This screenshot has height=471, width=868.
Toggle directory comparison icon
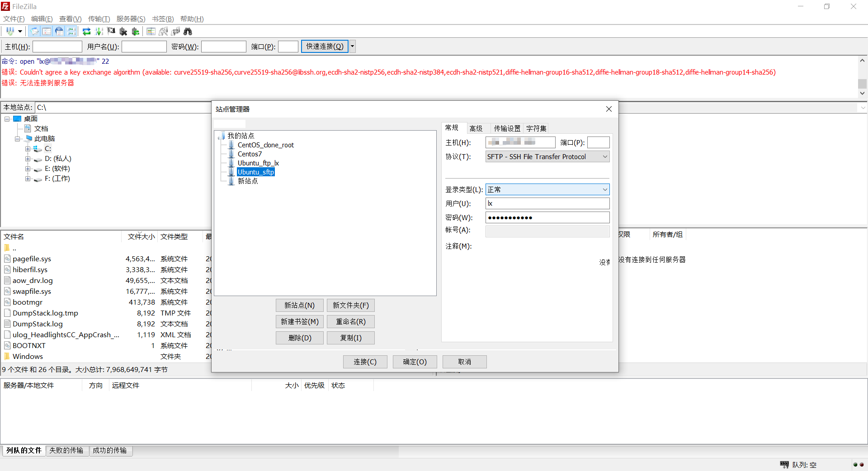(x=163, y=31)
